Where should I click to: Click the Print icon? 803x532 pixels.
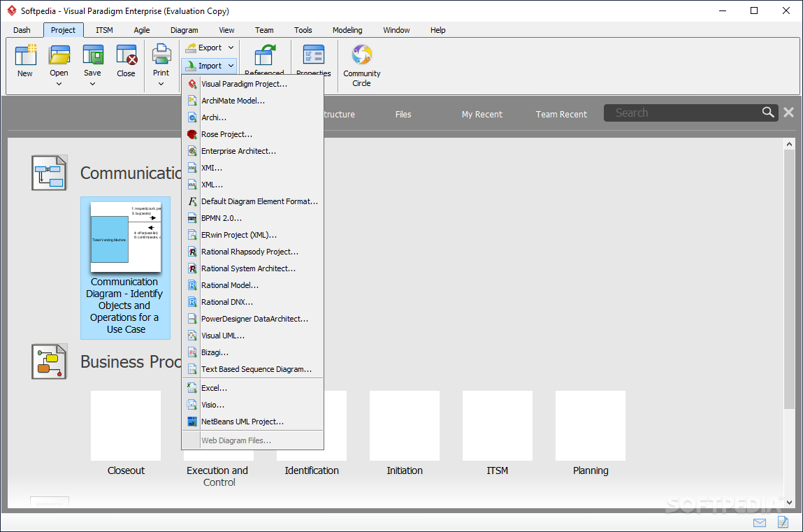(161, 55)
